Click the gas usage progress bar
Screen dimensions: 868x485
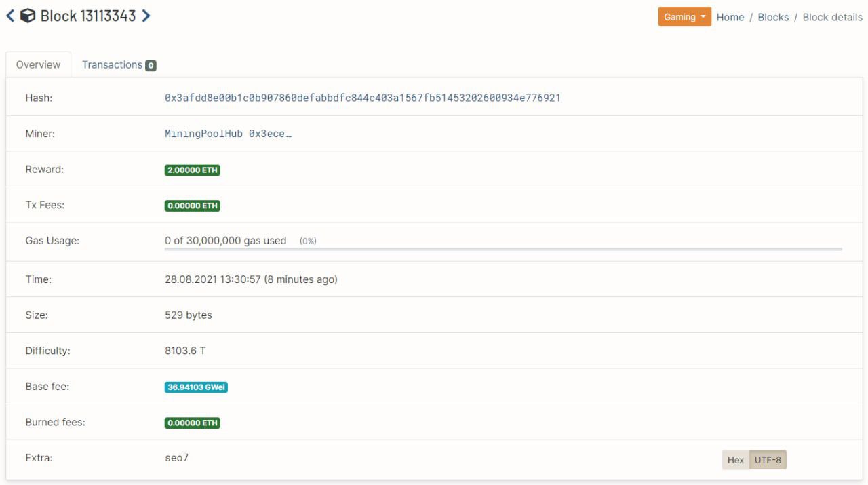(502, 249)
